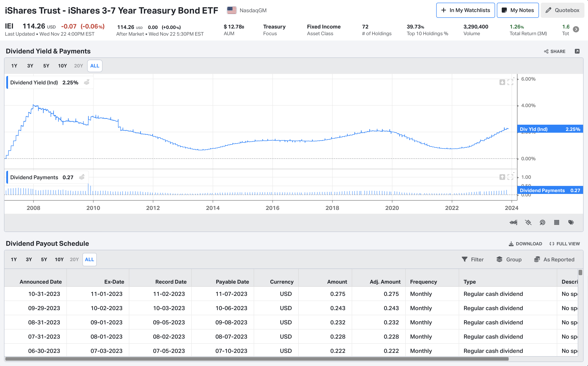Download the Dividend Payout Schedule
This screenshot has height=366, width=588.
point(525,244)
